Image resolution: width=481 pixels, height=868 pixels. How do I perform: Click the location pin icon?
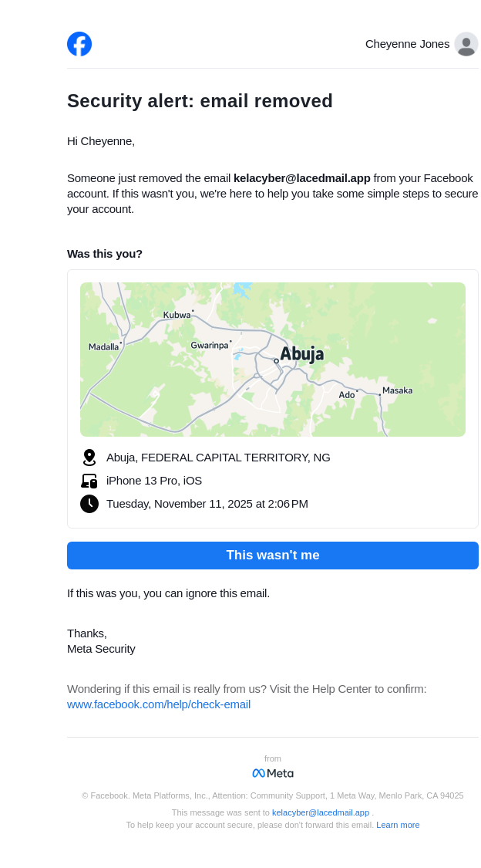click(x=89, y=458)
